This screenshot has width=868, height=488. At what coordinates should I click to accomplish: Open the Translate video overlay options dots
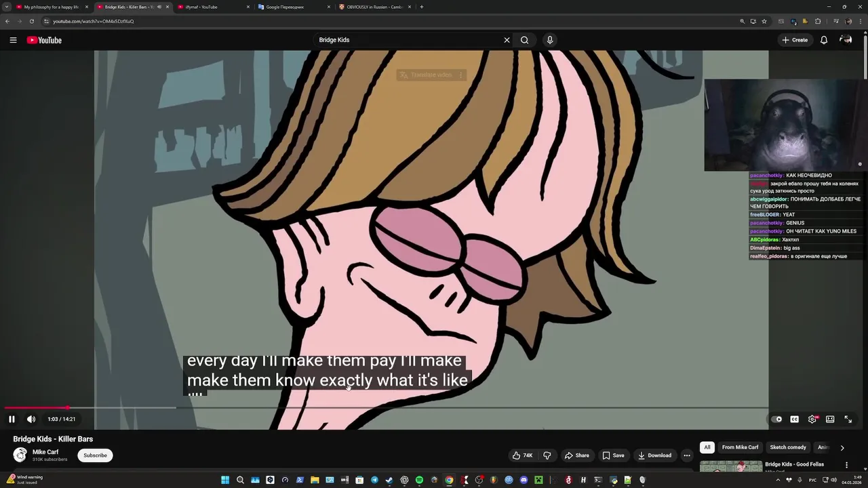tap(460, 75)
